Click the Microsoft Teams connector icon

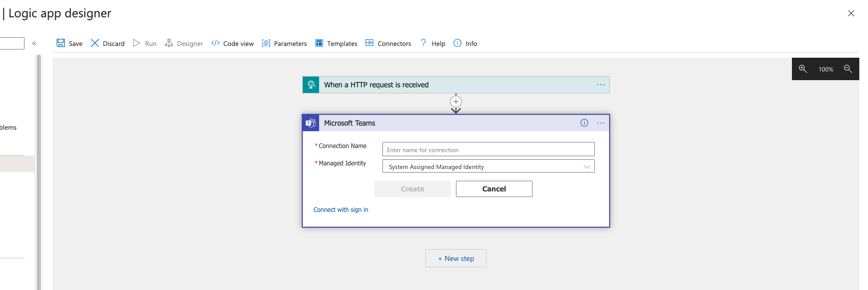[311, 123]
